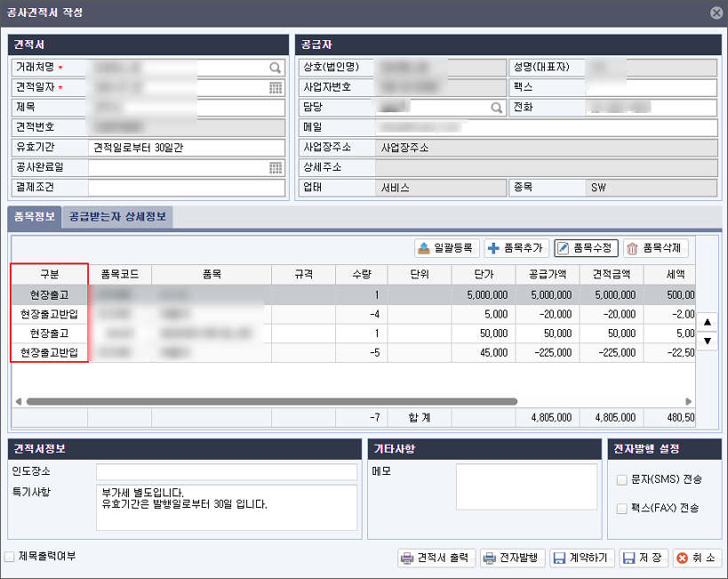This screenshot has width=728, height=579.
Task: Click the 품목추가 button
Action: [516, 248]
